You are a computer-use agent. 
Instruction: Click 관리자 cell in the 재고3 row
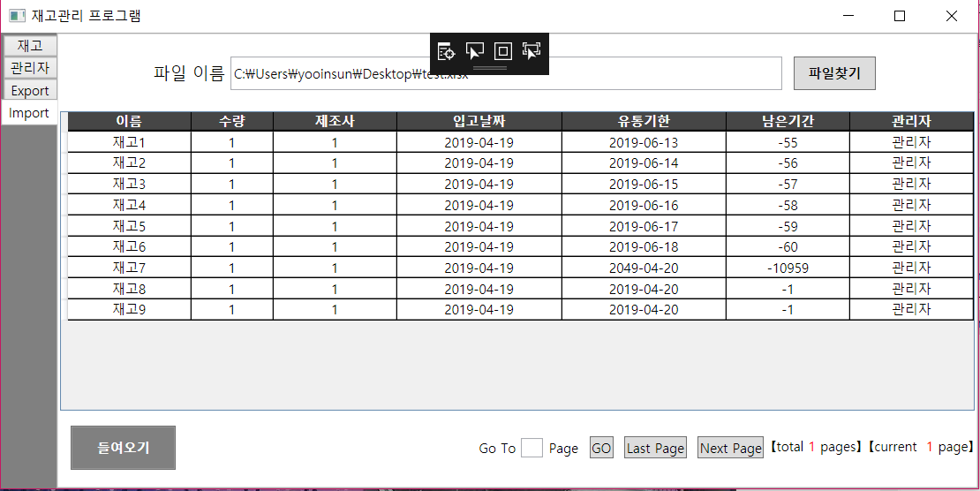click(x=911, y=184)
